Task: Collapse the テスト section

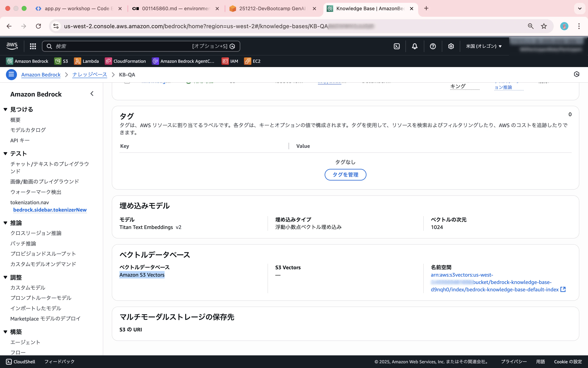Action: point(5,154)
